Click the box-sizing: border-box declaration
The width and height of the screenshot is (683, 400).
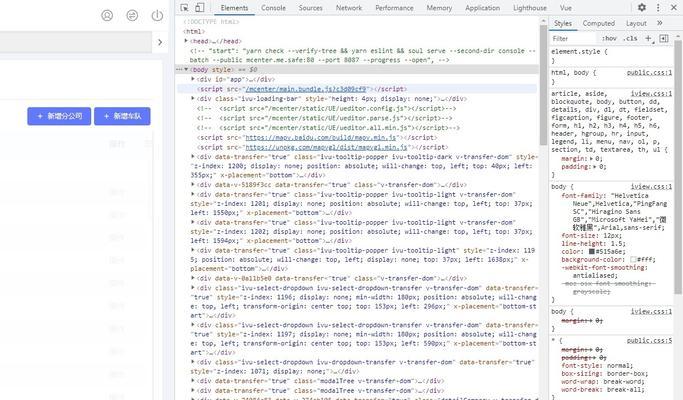[605, 374]
